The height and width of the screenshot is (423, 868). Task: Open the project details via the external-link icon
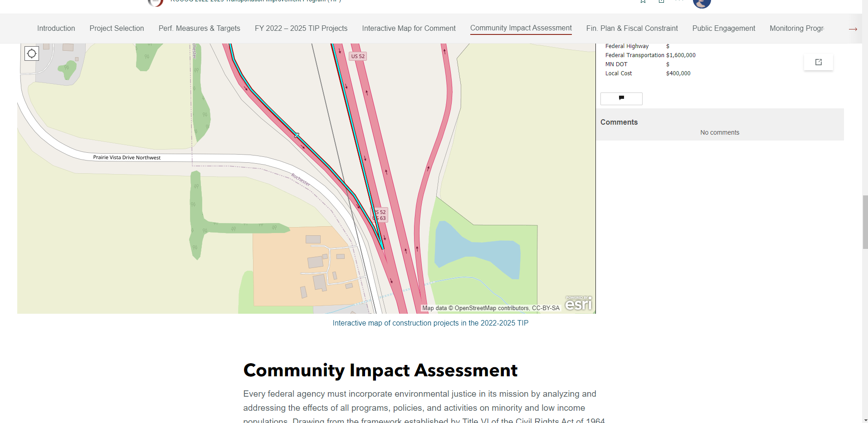click(818, 62)
